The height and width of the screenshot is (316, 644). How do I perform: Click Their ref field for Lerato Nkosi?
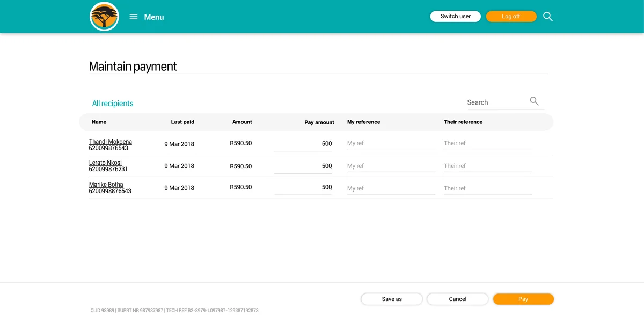(x=488, y=166)
